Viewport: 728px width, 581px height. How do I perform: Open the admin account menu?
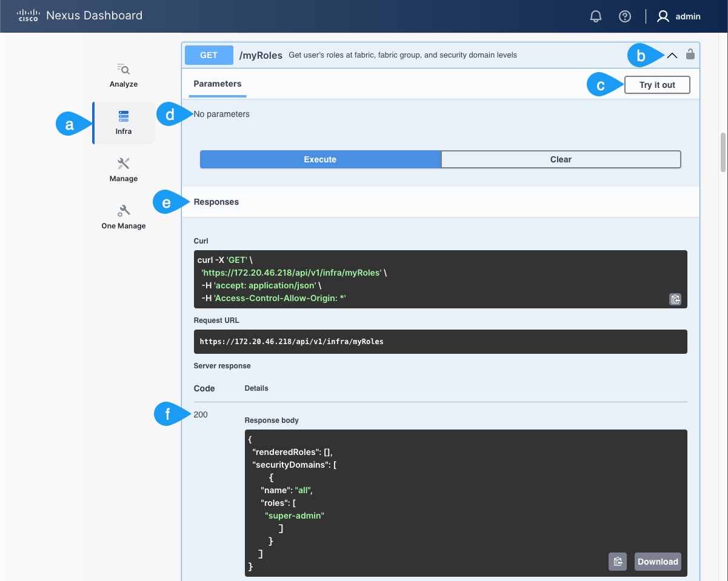pyautogui.click(x=679, y=16)
